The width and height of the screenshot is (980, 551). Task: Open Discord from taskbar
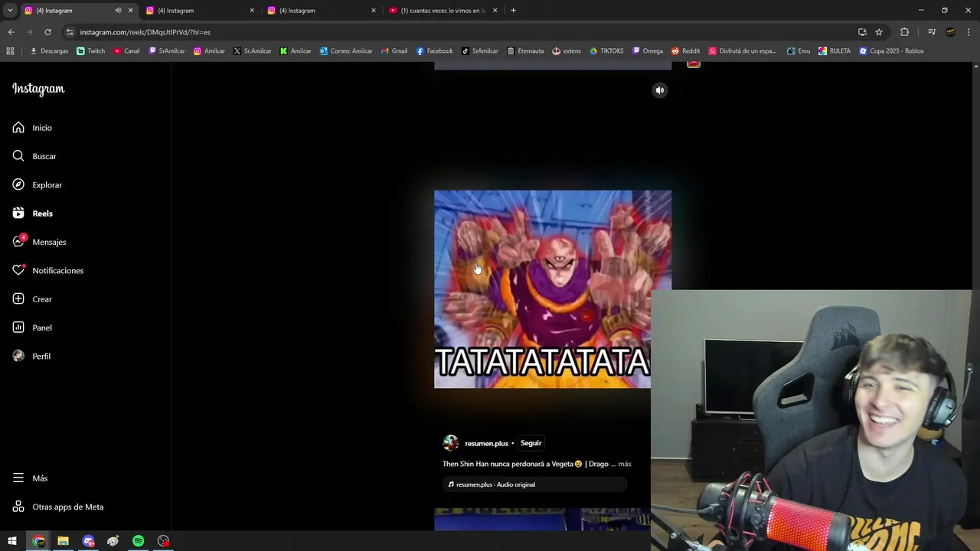(x=88, y=541)
